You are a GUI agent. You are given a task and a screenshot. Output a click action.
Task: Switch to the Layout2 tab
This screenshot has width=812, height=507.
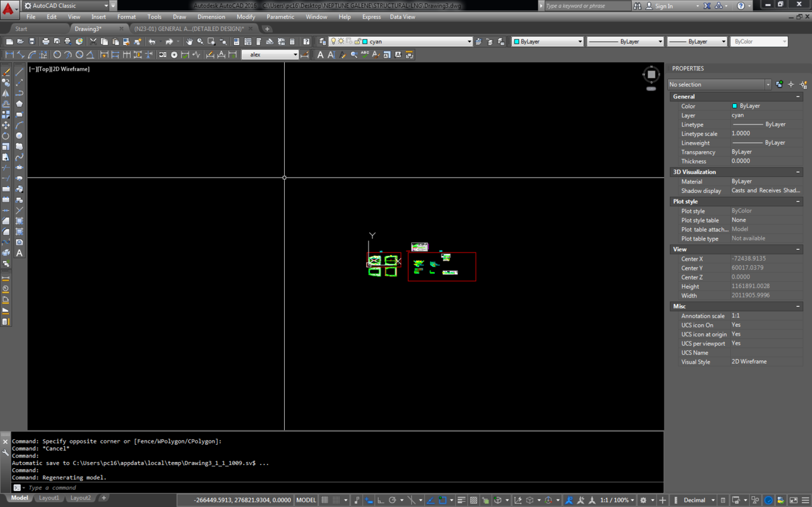coord(81,498)
